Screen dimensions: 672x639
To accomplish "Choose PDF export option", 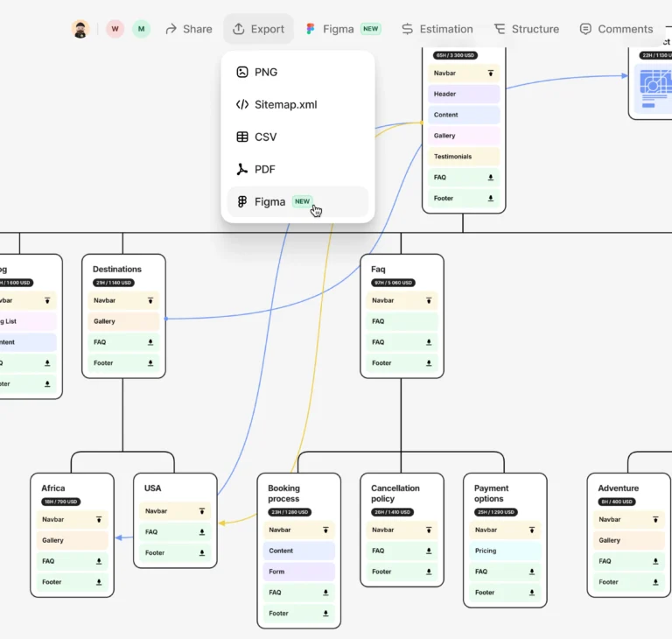I will [297, 170].
